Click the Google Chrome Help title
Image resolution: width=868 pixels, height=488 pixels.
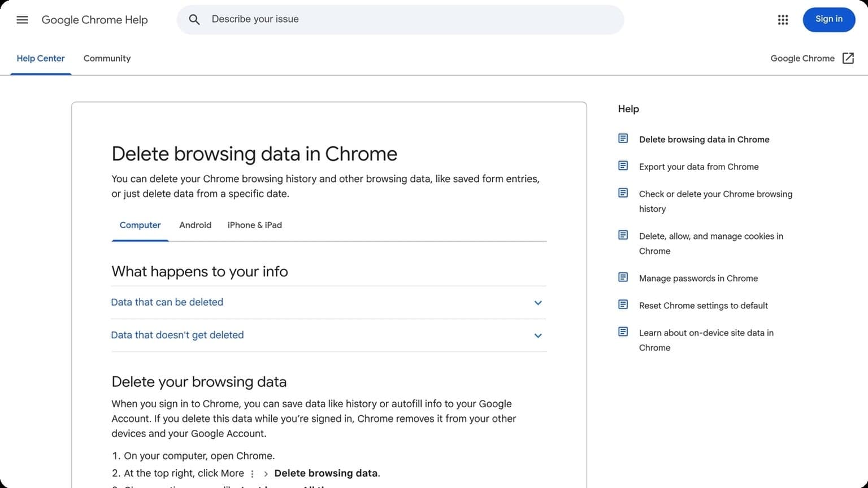pyautogui.click(x=94, y=20)
